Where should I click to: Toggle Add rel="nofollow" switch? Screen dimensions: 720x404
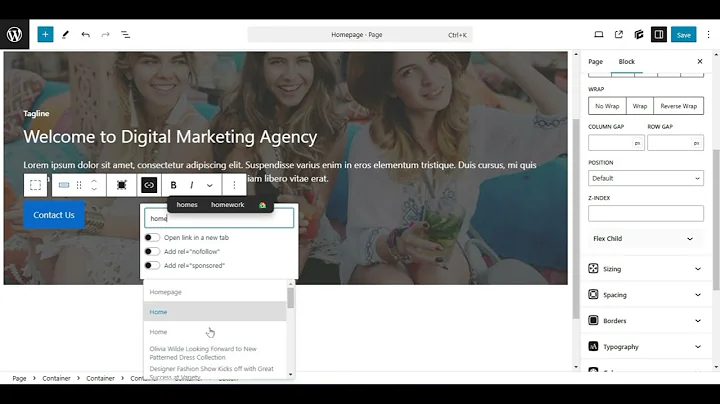click(x=152, y=252)
